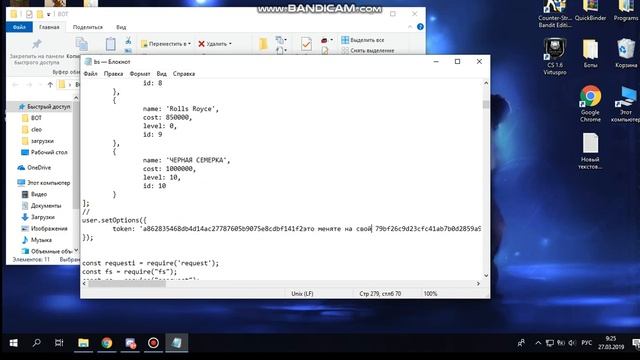The height and width of the screenshot is (360, 640).
Task: Click Bandicam record icon on taskbar
Action: point(153,343)
